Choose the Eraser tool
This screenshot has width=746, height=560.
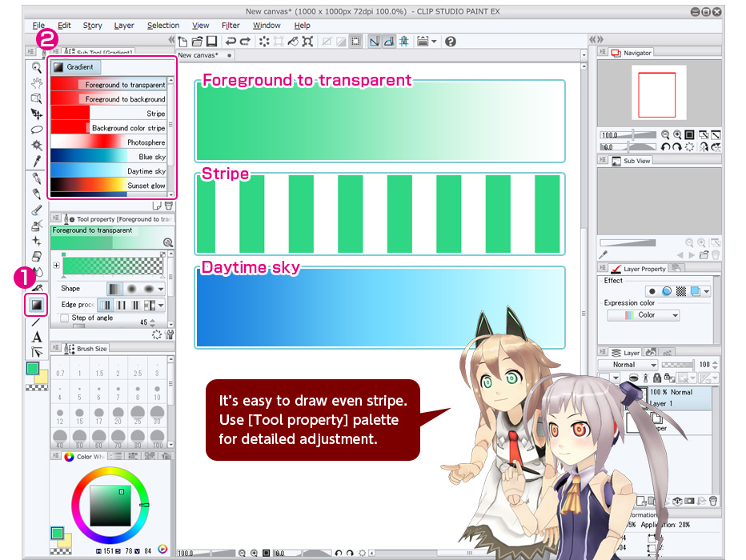36,257
